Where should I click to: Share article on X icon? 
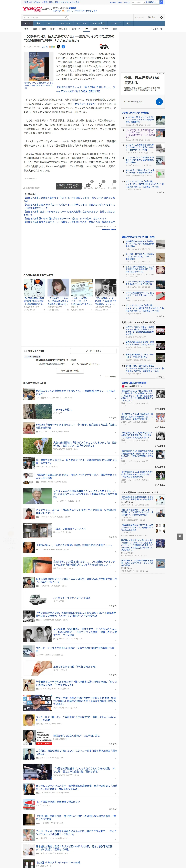pyautogui.click(x=59, y=47)
